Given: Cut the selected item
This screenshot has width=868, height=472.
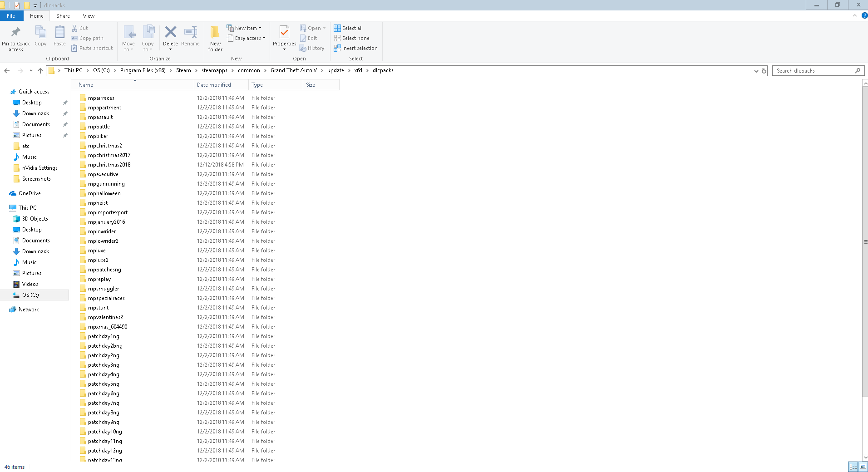Looking at the screenshot, I should click(x=80, y=28).
